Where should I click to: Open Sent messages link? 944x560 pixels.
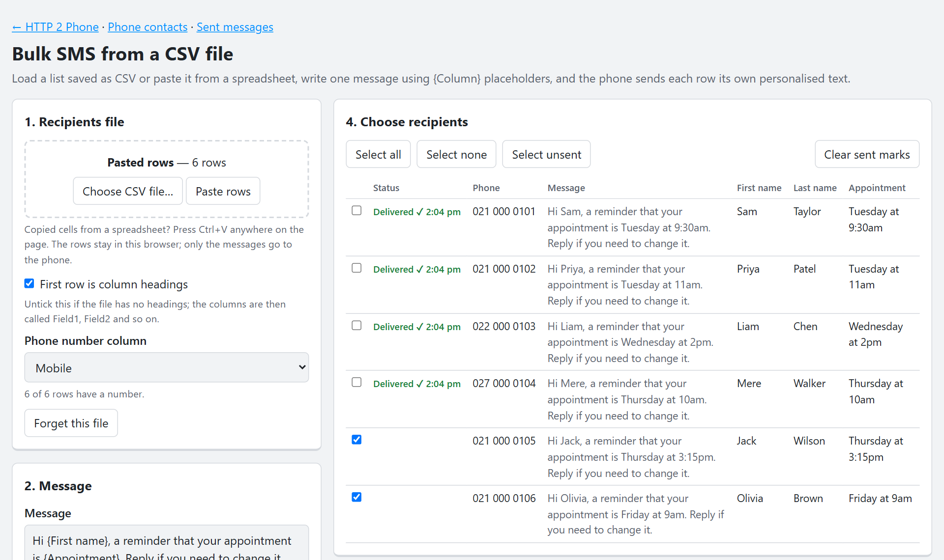click(235, 27)
